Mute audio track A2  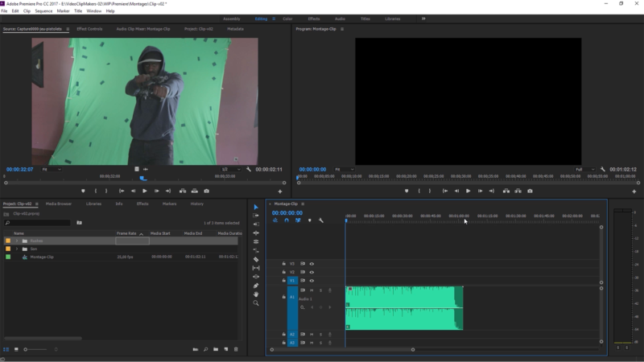[x=312, y=334]
